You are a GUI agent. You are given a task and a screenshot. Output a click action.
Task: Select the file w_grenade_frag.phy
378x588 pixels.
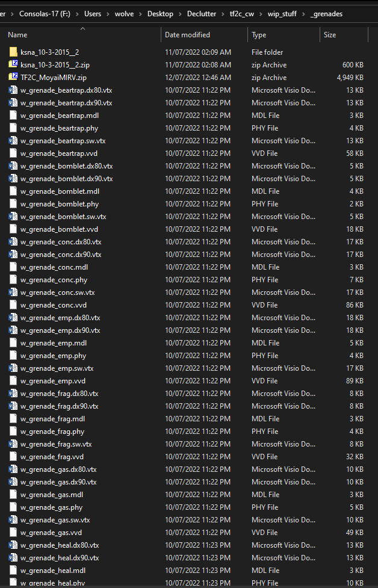[x=52, y=432]
